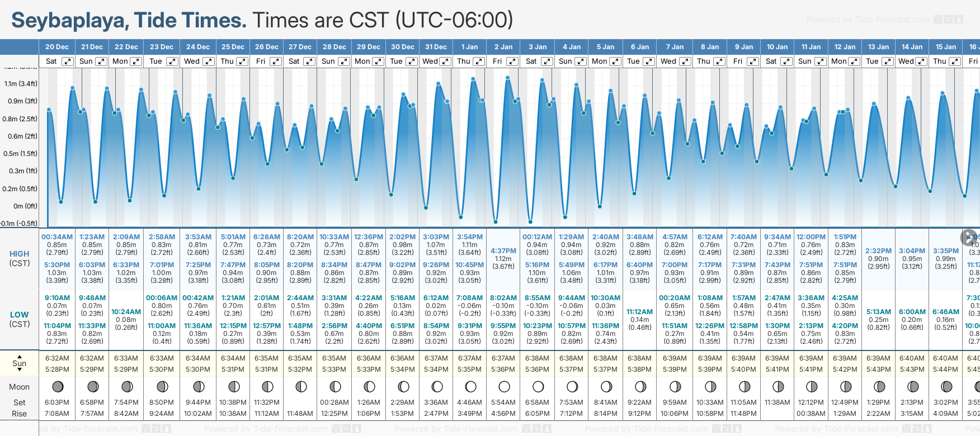Select the 7 Jan date header
Screen dimensions: 980x436
tap(675, 47)
